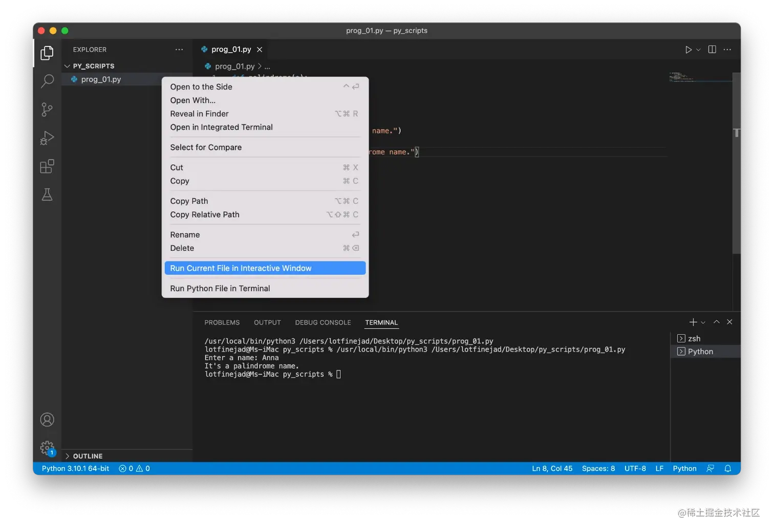
Task: Switch to the DEBUG CONSOLE tab
Action: click(323, 323)
